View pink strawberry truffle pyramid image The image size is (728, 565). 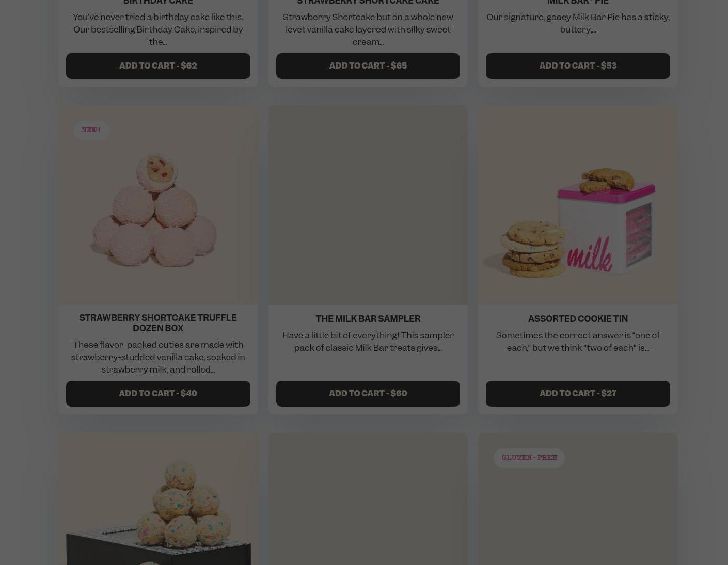click(x=158, y=205)
